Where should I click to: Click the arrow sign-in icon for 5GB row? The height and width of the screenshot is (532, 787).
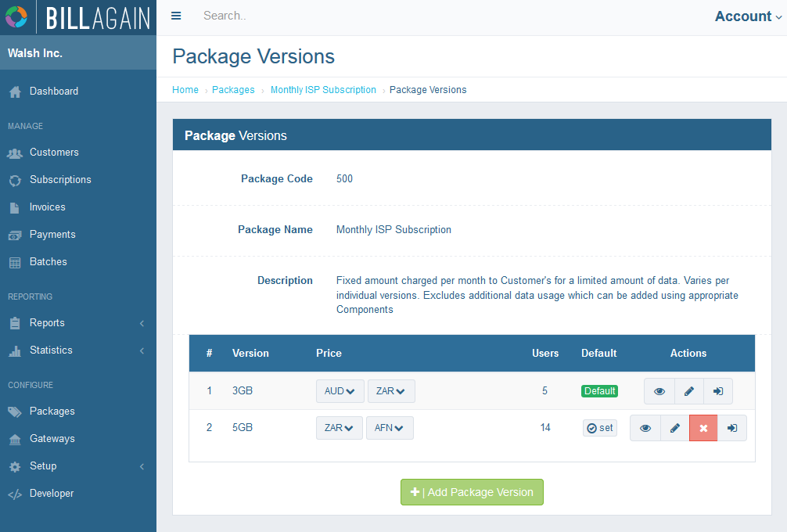(732, 428)
